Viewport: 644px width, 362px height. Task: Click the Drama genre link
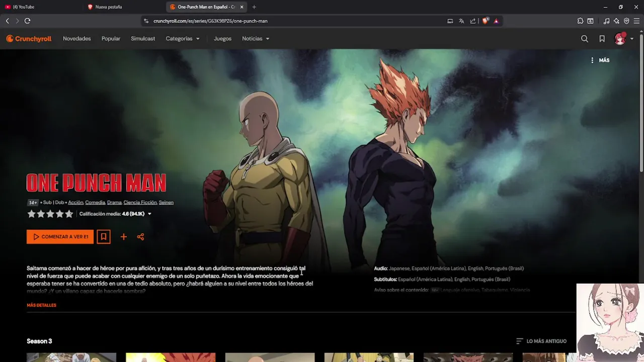(114, 203)
